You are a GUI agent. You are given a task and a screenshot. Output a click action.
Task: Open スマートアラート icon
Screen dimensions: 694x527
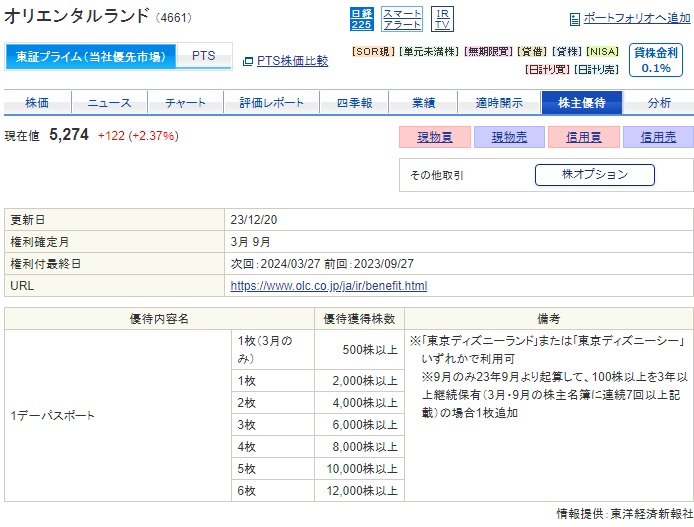pos(402,19)
